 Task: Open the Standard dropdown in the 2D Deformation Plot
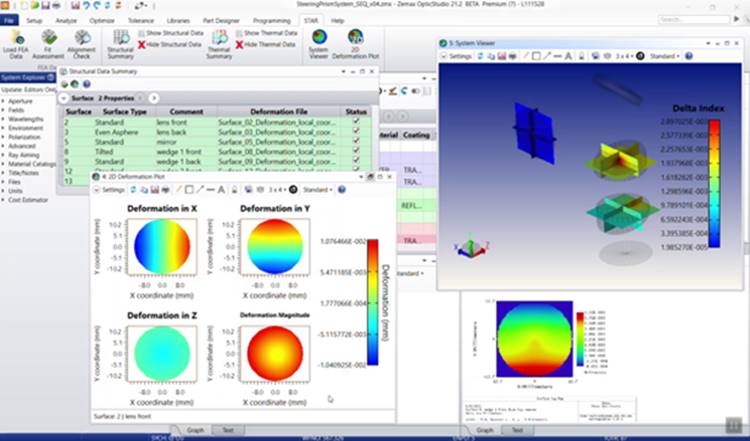pos(318,190)
